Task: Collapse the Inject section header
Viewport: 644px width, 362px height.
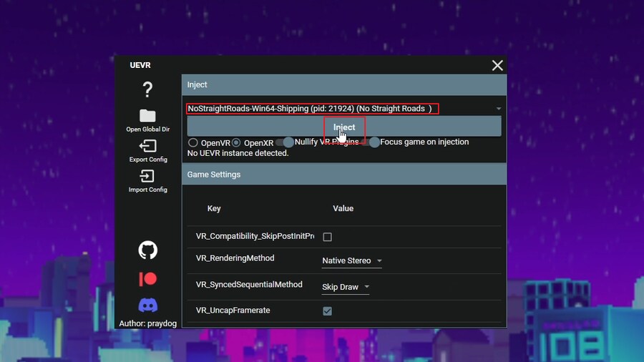Action: point(343,84)
